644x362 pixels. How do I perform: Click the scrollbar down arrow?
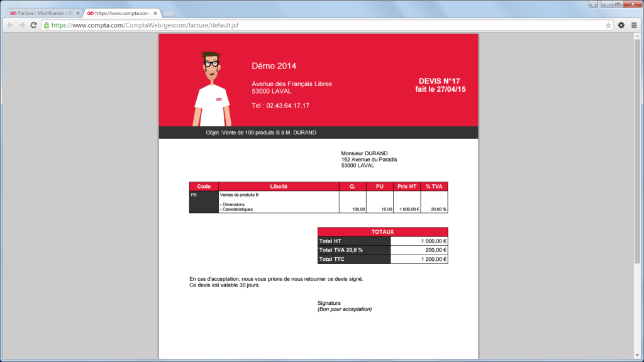(638, 356)
